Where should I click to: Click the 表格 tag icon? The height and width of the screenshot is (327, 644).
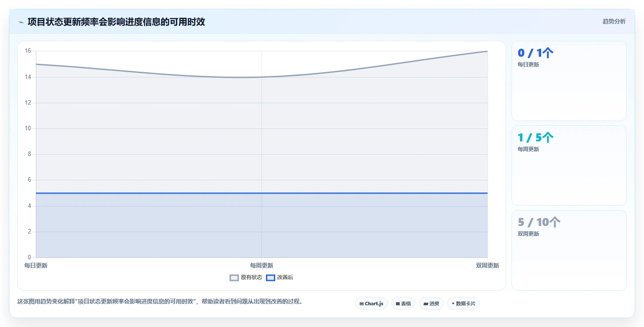pyautogui.click(x=398, y=304)
